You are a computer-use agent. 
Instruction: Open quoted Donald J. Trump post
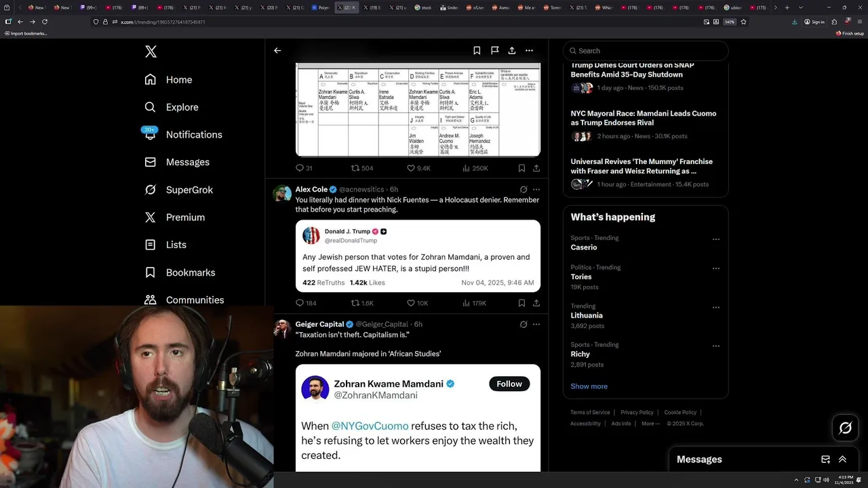(x=418, y=256)
